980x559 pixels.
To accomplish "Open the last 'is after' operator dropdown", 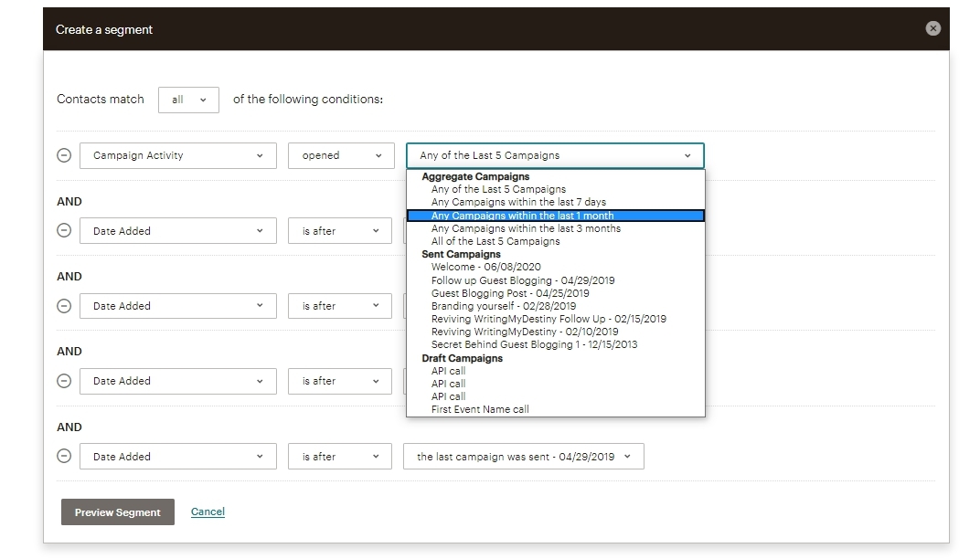I will (340, 457).
